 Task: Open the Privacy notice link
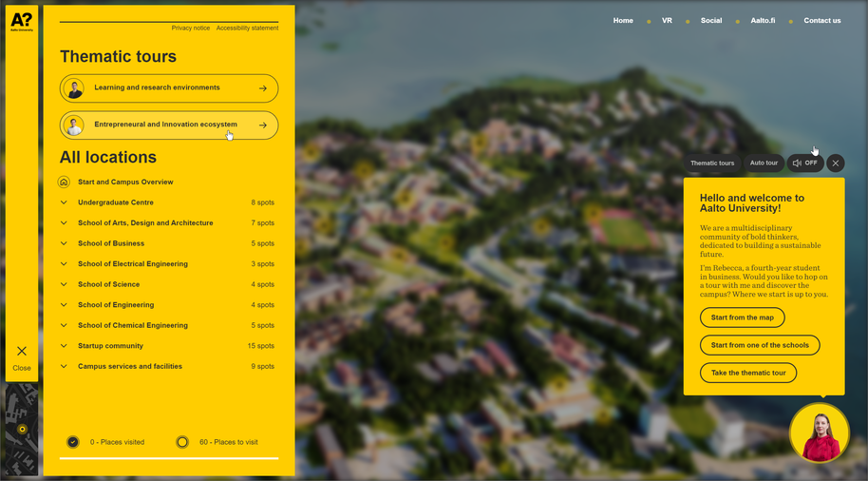pyautogui.click(x=190, y=29)
